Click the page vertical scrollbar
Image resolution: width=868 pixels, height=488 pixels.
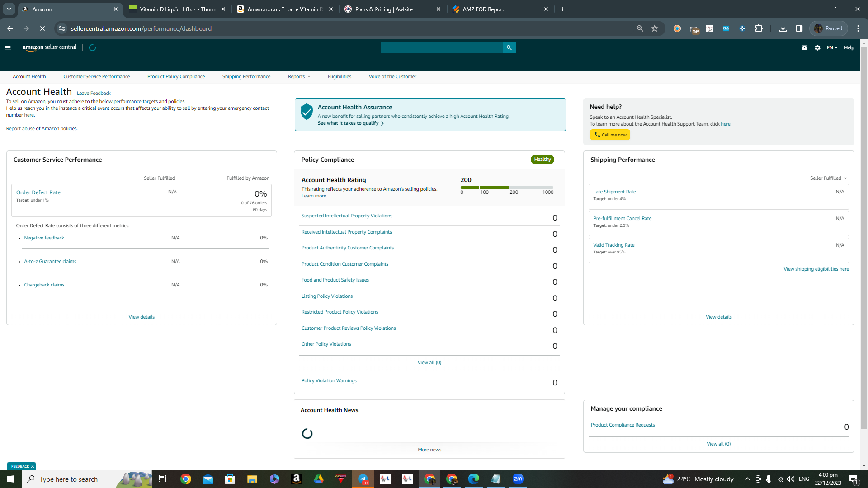tap(864, 237)
